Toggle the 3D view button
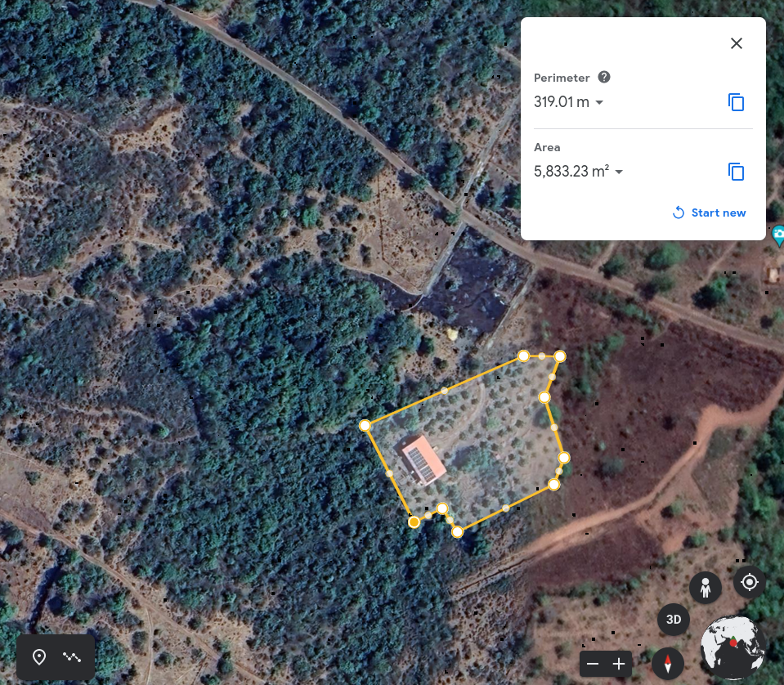784x685 pixels. [x=674, y=620]
